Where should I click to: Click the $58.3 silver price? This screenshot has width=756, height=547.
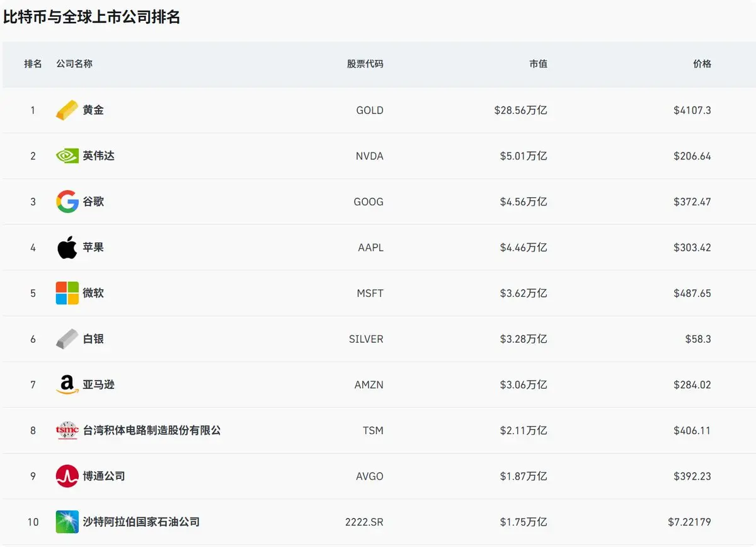[698, 339]
